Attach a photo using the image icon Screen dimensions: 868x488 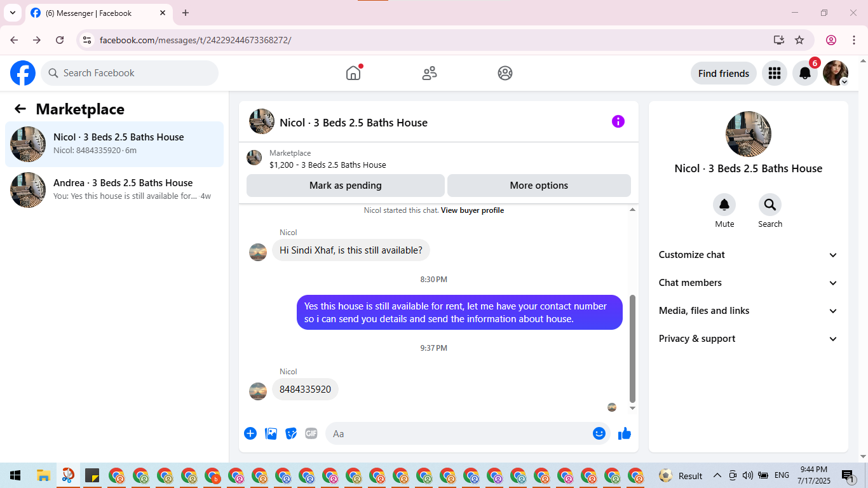tap(271, 433)
